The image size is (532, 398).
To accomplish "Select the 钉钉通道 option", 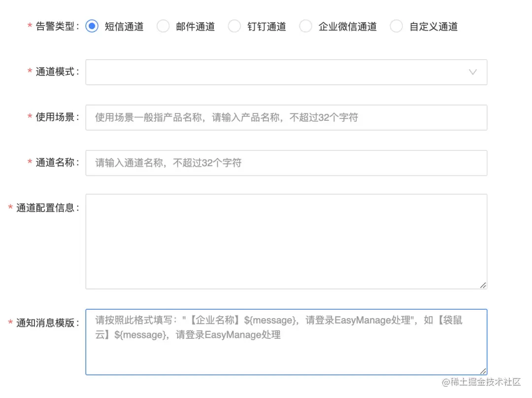I will coord(234,26).
